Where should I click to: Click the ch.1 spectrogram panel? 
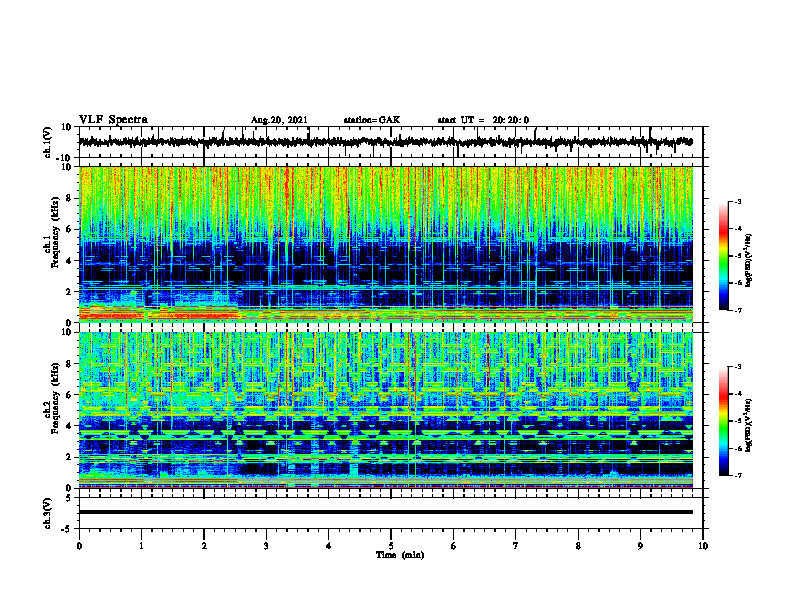tap(385, 244)
